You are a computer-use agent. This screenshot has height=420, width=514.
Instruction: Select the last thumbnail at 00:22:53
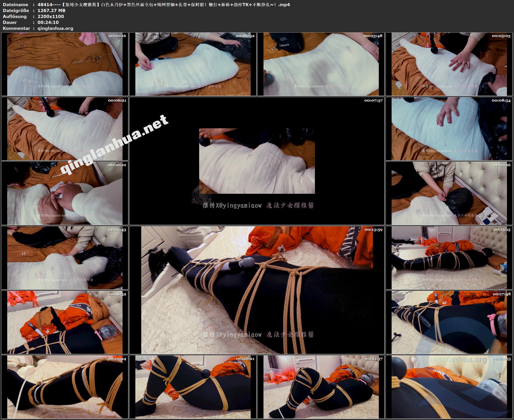449,387
